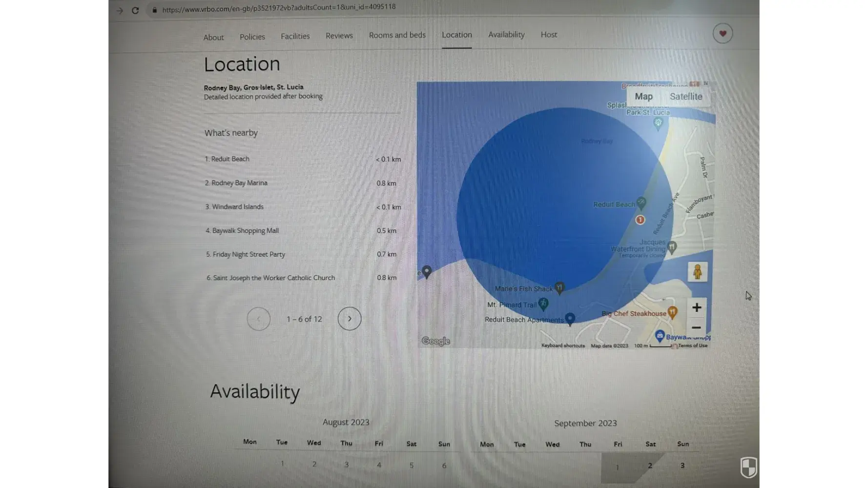The height and width of the screenshot is (488, 868).
Task: Save the property with the heart icon
Action: 723,33
